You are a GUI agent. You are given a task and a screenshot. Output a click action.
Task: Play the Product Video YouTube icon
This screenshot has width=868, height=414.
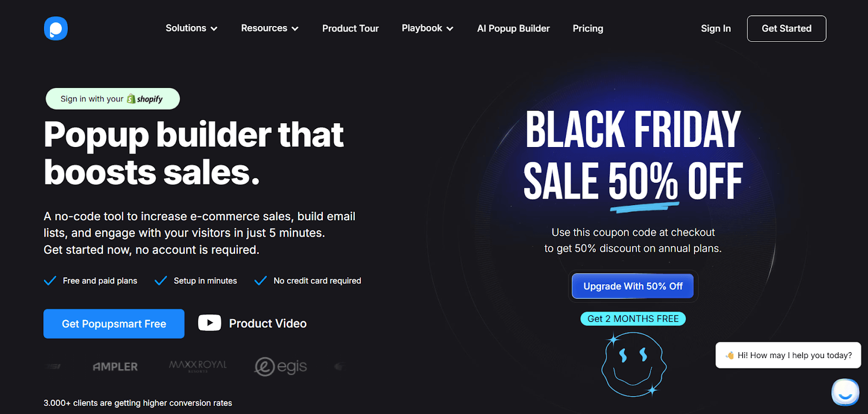pyautogui.click(x=209, y=323)
